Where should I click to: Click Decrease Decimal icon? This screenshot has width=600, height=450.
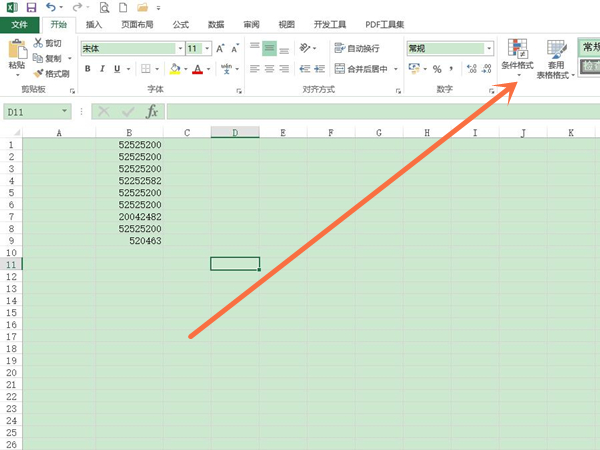click(487, 69)
